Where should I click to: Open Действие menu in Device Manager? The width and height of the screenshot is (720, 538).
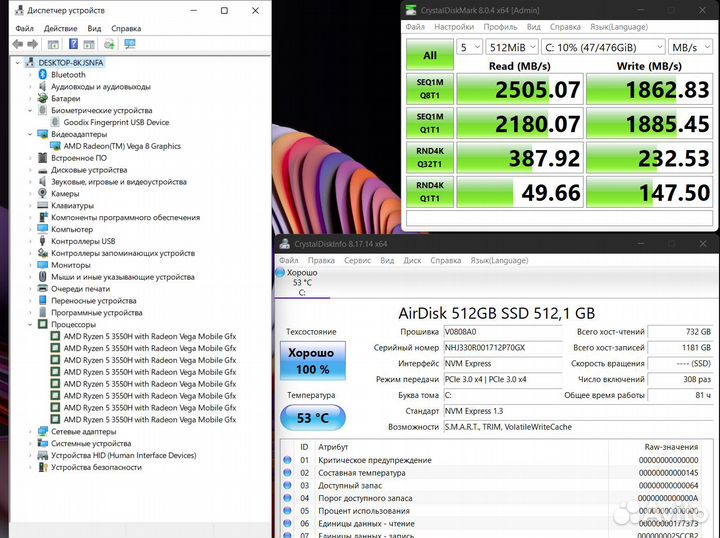coord(59,29)
